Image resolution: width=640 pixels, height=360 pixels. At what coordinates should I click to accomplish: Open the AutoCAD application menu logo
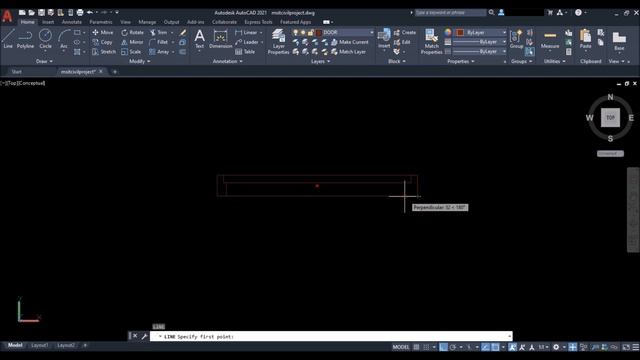tap(7, 16)
